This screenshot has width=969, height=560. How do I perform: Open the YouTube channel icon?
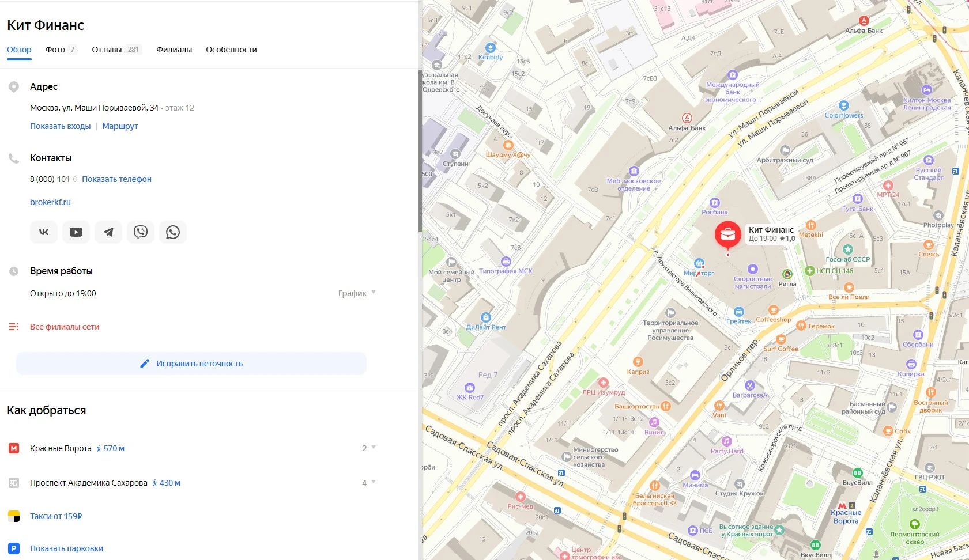(x=76, y=232)
